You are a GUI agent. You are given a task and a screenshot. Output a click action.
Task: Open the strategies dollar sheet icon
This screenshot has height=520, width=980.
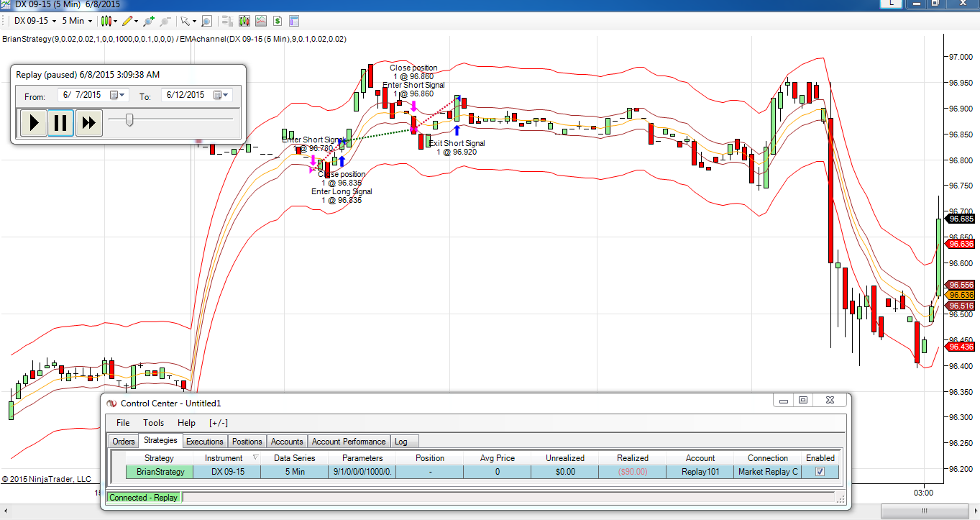point(277,21)
